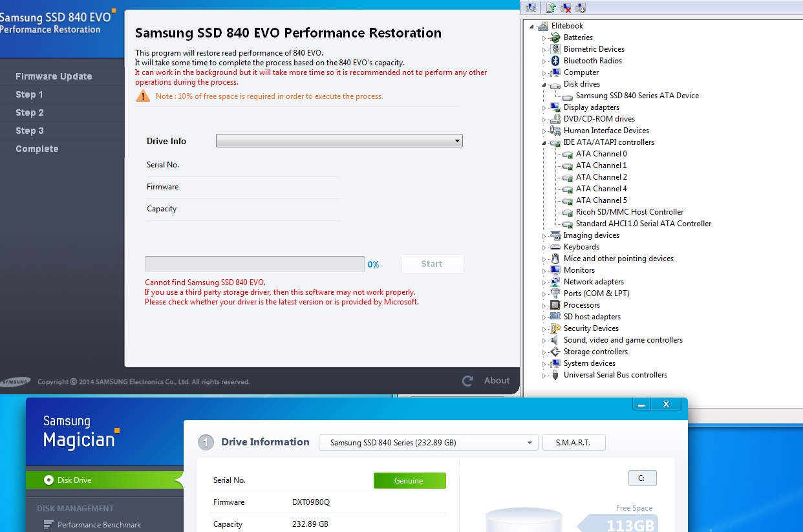
Task: Click the Disable device toolbar icon with down arrow
Action: coord(581,8)
